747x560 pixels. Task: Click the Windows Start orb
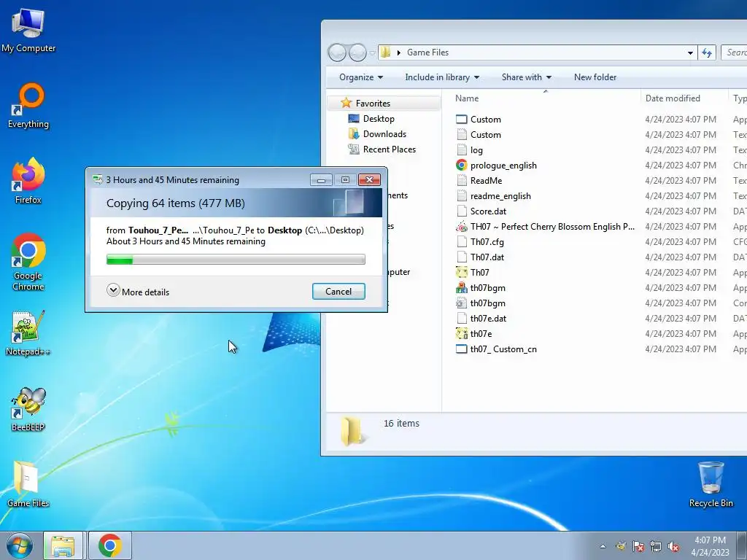click(20, 545)
